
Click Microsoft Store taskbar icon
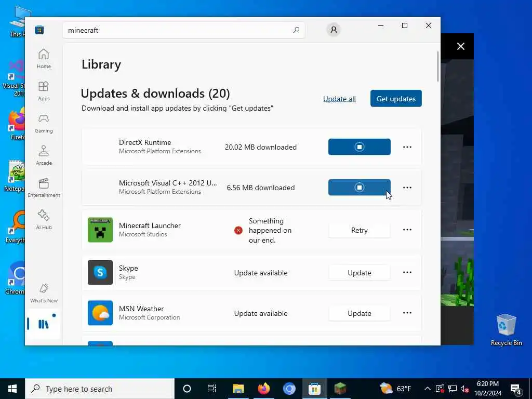(x=314, y=389)
